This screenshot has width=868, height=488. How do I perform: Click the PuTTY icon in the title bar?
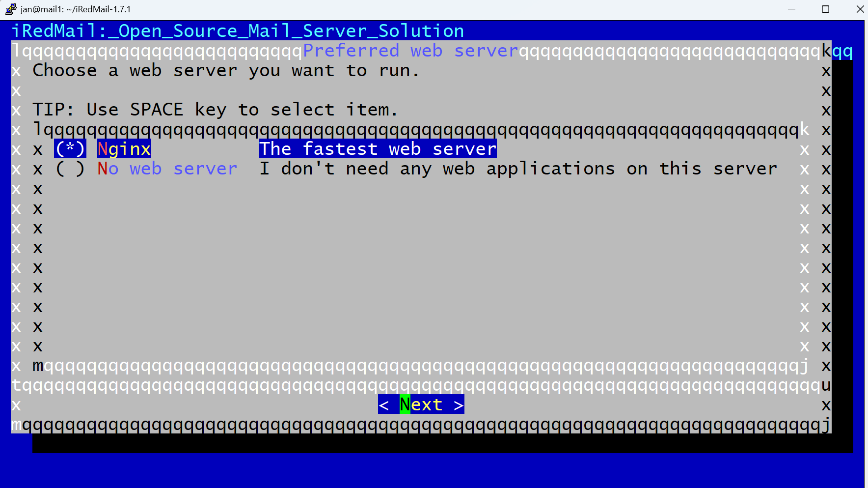tap(11, 9)
